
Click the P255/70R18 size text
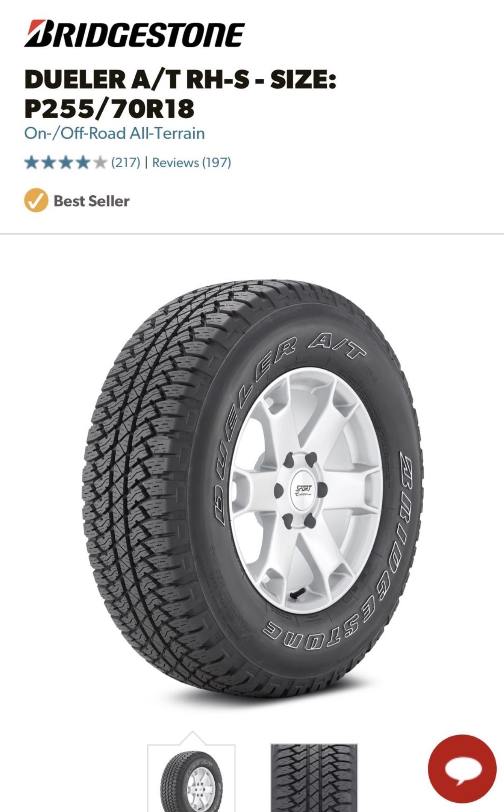109,108
